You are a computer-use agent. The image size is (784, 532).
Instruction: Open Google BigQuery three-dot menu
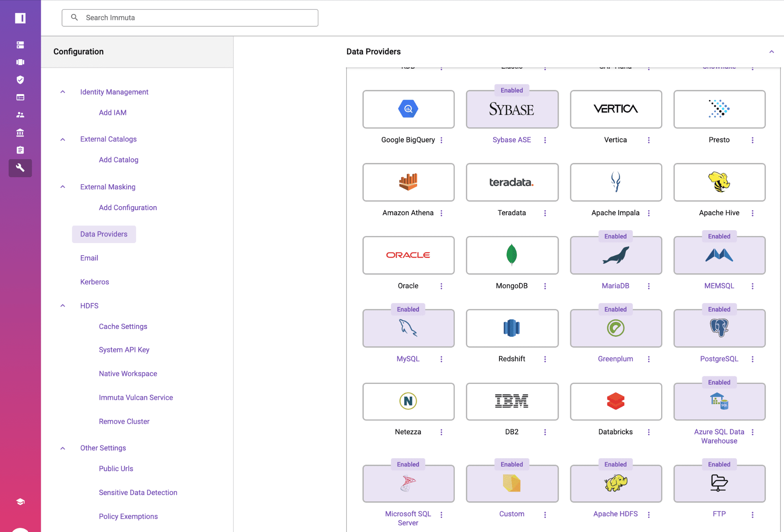441,140
